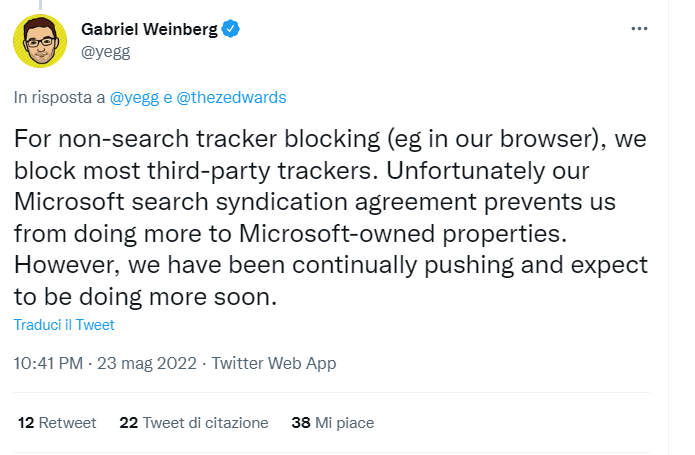
Task: Click the "In risposta a" label
Action: point(59,97)
